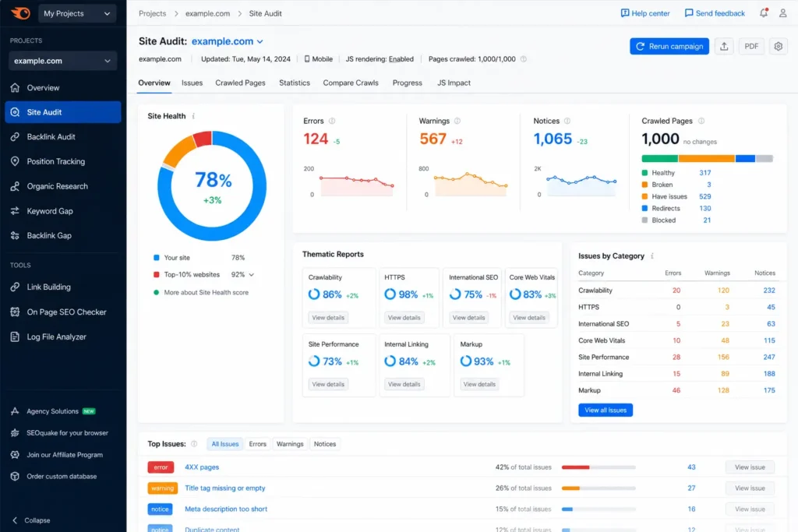This screenshot has width=798, height=532.
Task: Open the My Projects dropdown
Action: pyautogui.click(x=77, y=13)
